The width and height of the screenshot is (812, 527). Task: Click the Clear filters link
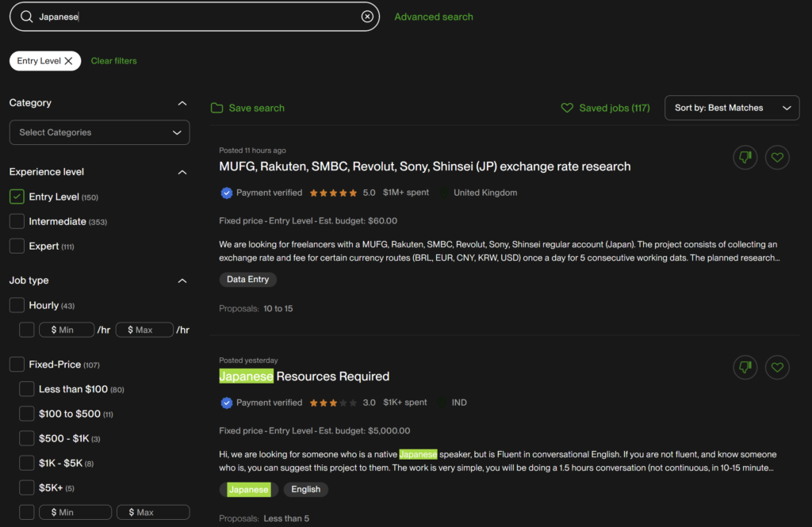point(113,61)
